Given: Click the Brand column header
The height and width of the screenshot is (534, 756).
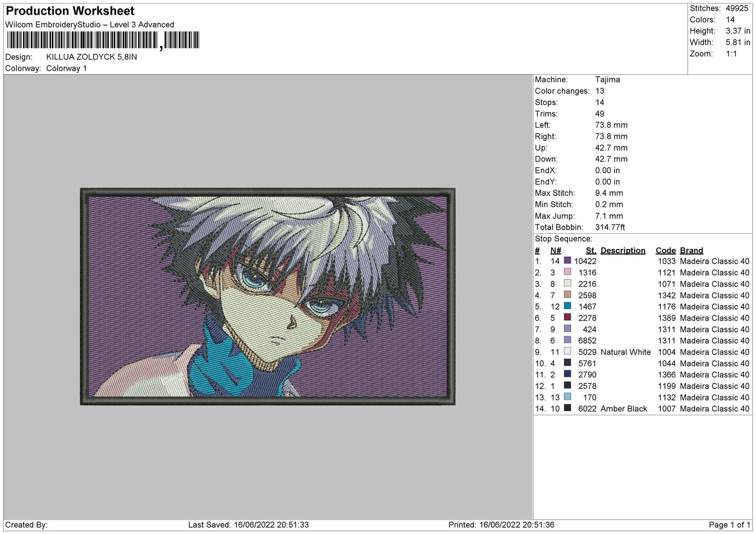Looking at the screenshot, I should pyautogui.click(x=691, y=251).
